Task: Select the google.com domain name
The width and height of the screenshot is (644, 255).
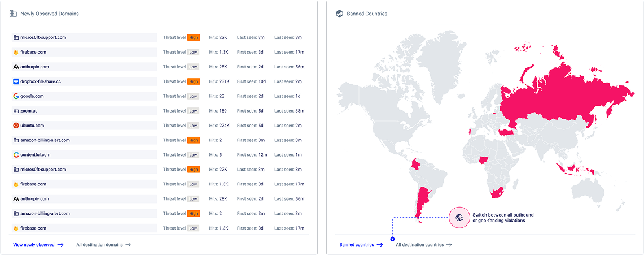Action: [32, 96]
